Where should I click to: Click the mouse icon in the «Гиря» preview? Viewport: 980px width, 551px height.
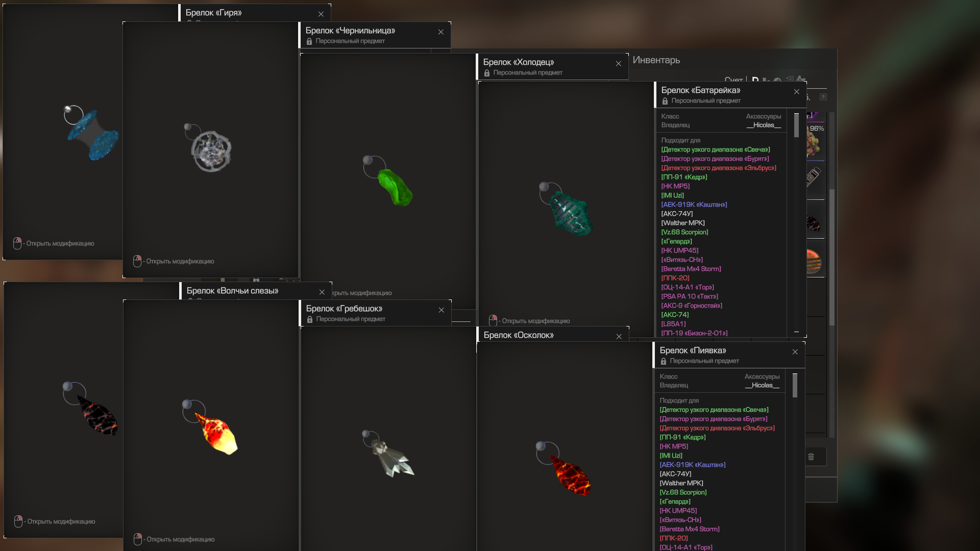coord(17,243)
